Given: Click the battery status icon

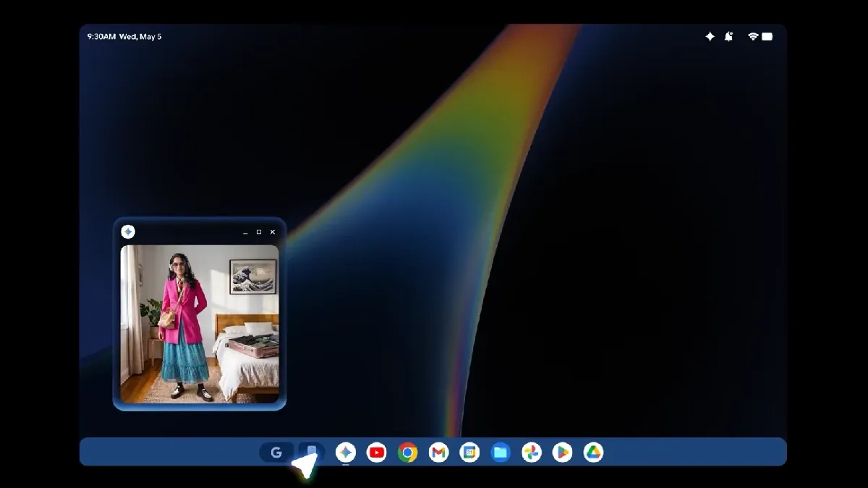Looking at the screenshot, I should (767, 36).
